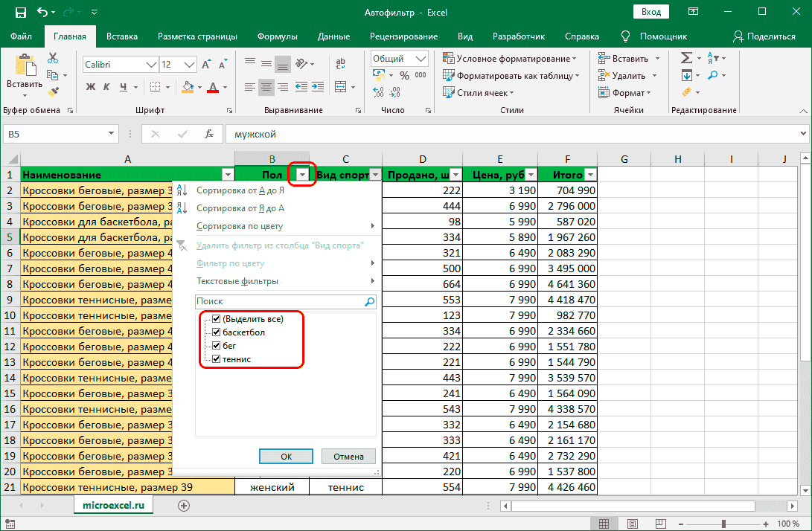The width and height of the screenshot is (812, 531).
Task: Click the Sort and Filter icon
Action: [713, 58]
